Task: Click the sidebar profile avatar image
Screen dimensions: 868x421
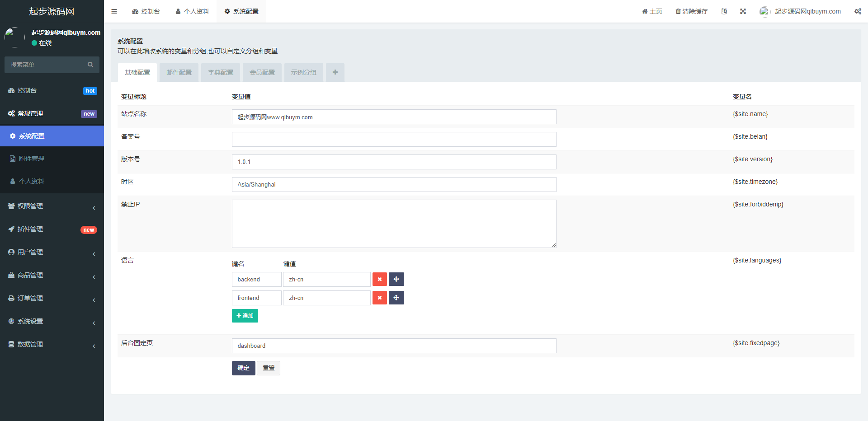Action: click(14, 37)
